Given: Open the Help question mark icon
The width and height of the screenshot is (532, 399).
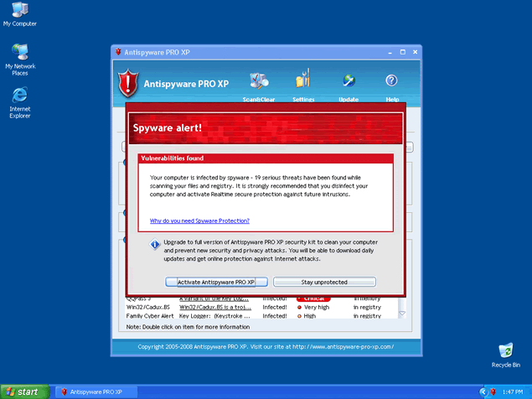Looking at the screenshot, I should coord(391,81).
